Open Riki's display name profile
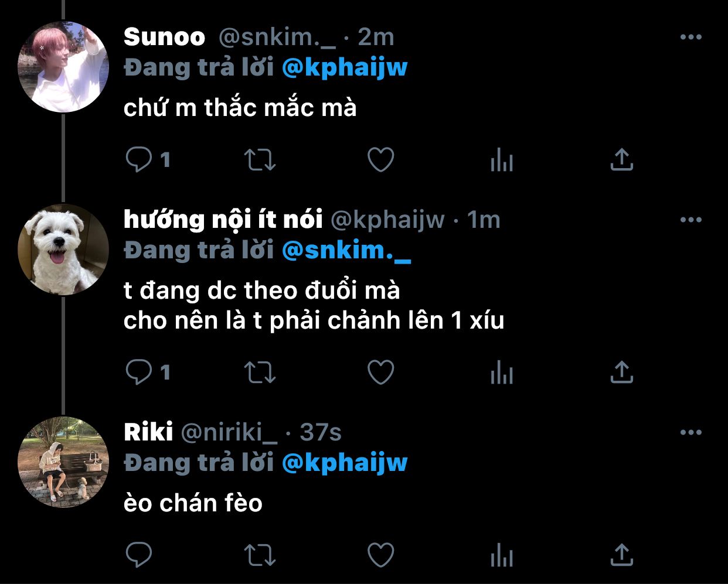Screen dimensions: 728x584 tap(148, 432)
